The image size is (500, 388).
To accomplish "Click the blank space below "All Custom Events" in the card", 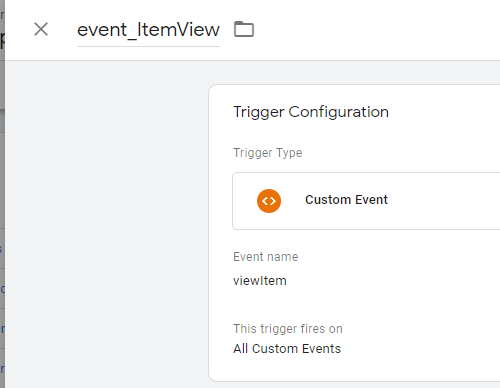I will point(353,368).
